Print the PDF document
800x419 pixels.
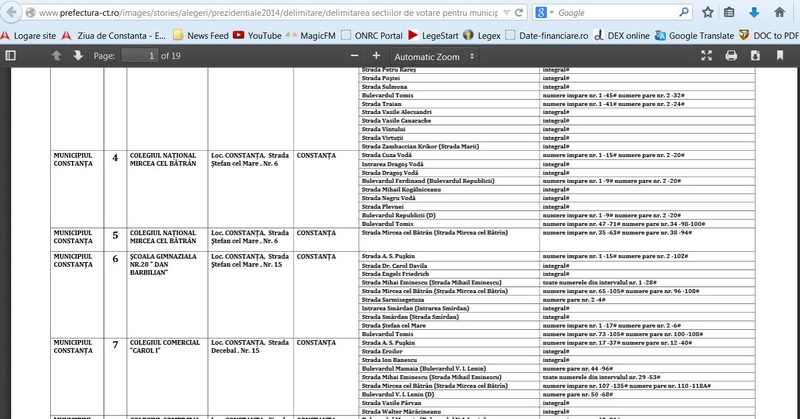(731, 56)
